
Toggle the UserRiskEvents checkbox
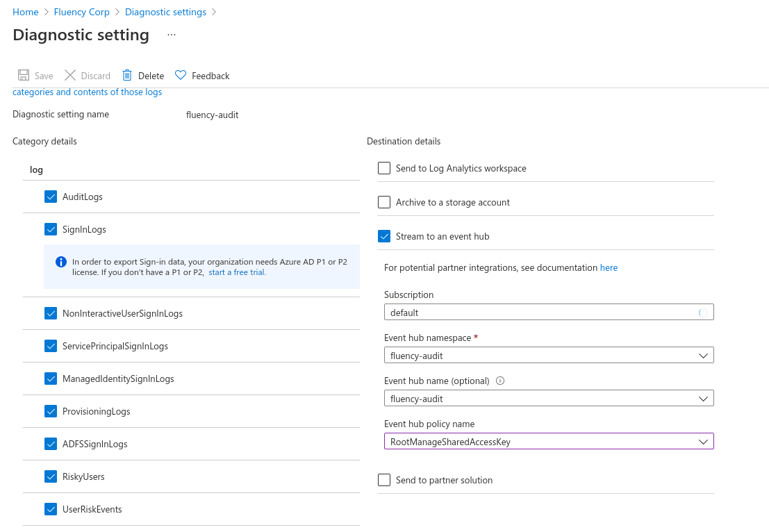point(51,509)
